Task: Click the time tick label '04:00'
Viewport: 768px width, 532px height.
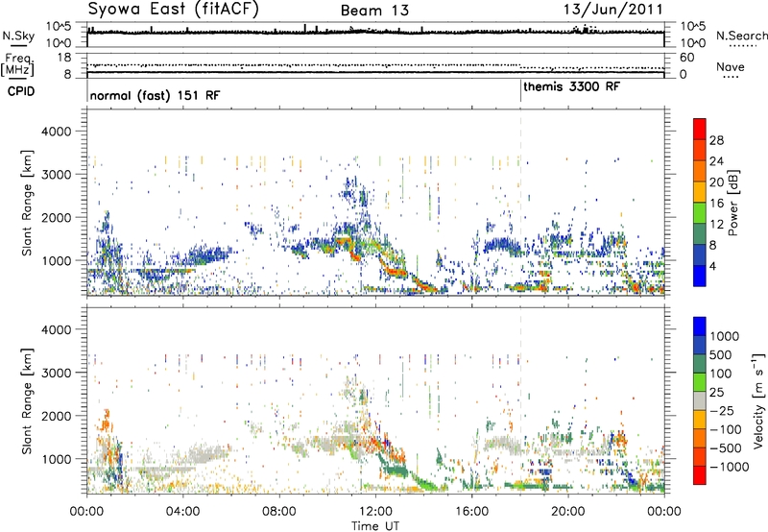Action: 182,512
